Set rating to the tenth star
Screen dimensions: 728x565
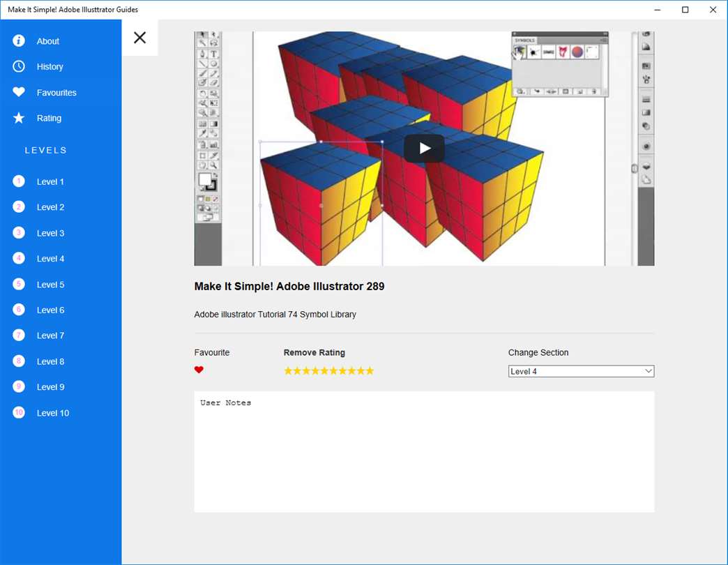coord(370,370)
